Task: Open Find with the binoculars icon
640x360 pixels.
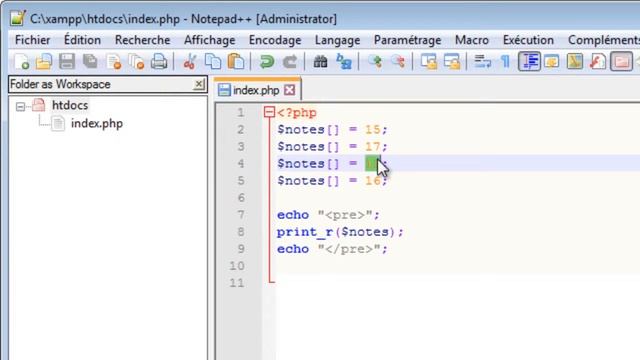Action: tap(320, 62)
